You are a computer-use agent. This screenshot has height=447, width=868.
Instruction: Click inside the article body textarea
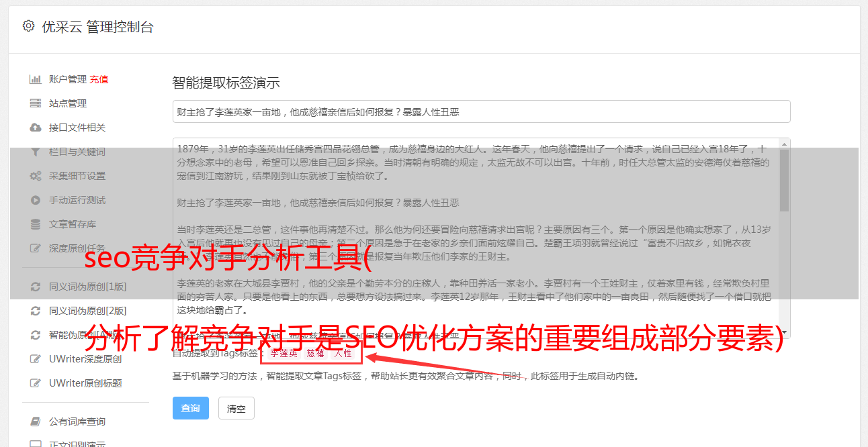475,238
